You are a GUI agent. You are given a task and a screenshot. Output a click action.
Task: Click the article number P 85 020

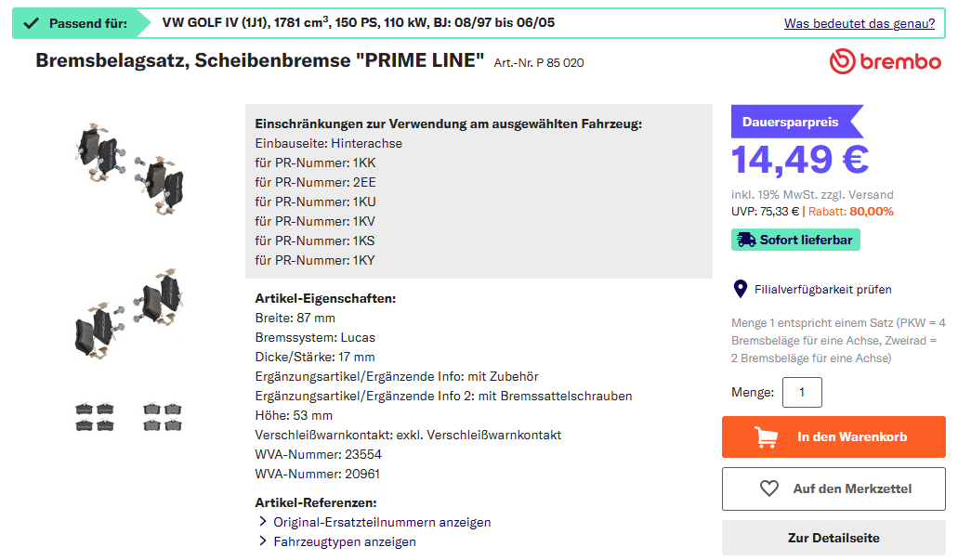[539, 63]
